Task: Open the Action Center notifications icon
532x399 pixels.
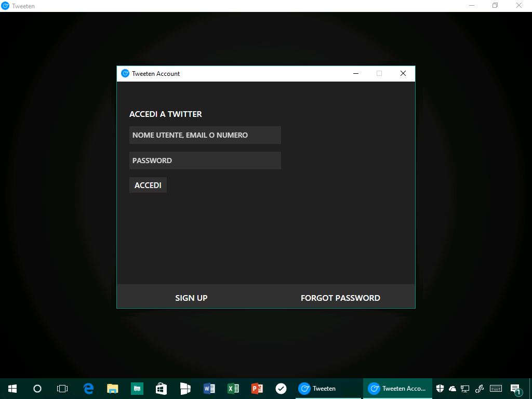Action: pos(516,389)
